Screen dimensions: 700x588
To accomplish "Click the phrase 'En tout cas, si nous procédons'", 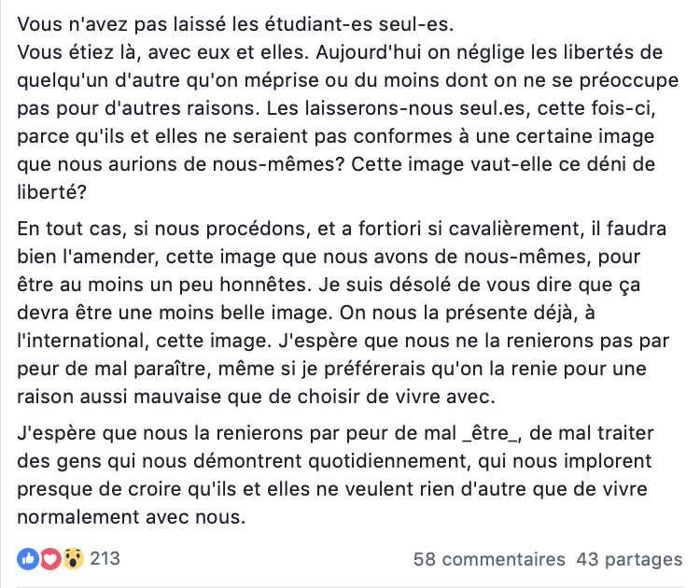I will tap(163, 229).
